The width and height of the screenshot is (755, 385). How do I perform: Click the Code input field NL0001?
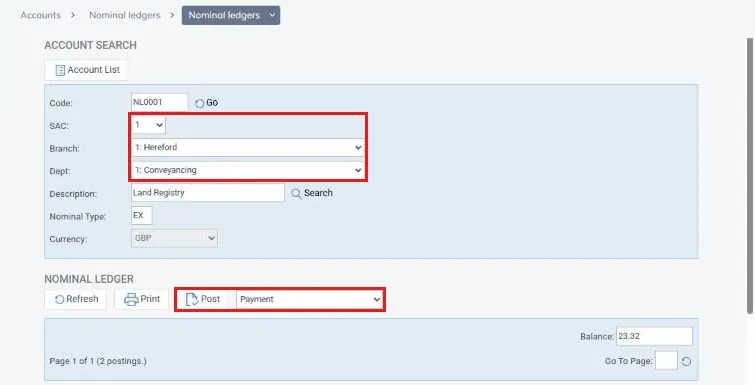coord(159,102)
